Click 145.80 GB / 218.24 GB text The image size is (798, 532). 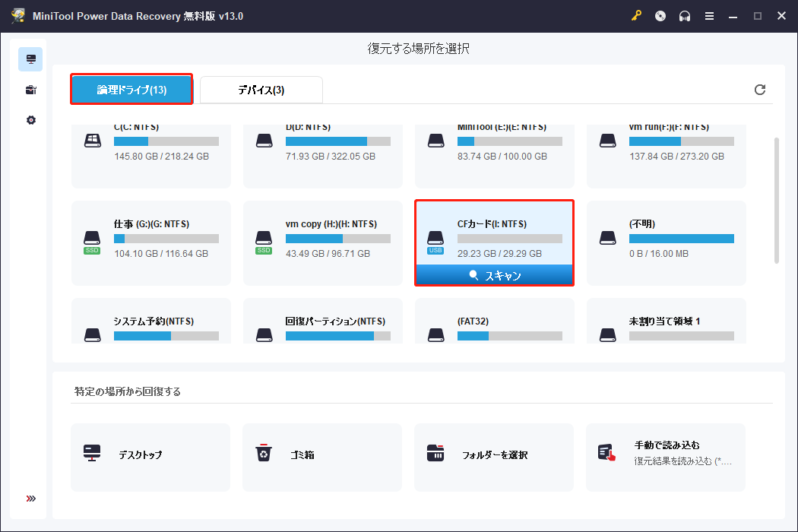coord(161,157)
